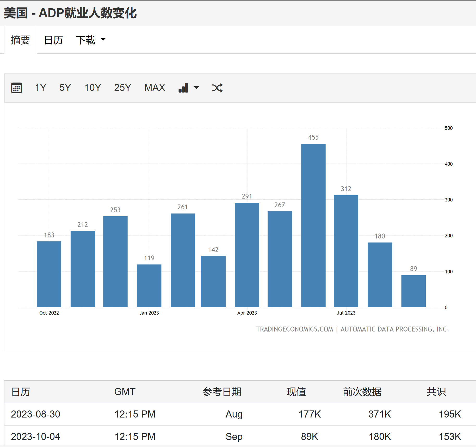This screenshot has width=476, height=448.
Task: Click the 455 bar in chart
Action: (313, 225)
